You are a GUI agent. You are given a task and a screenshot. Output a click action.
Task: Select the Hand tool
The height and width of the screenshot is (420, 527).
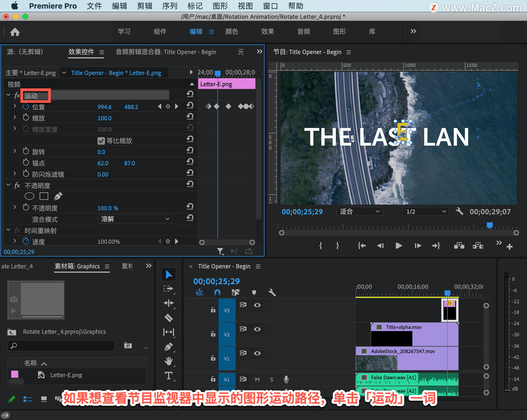[169, 361]
